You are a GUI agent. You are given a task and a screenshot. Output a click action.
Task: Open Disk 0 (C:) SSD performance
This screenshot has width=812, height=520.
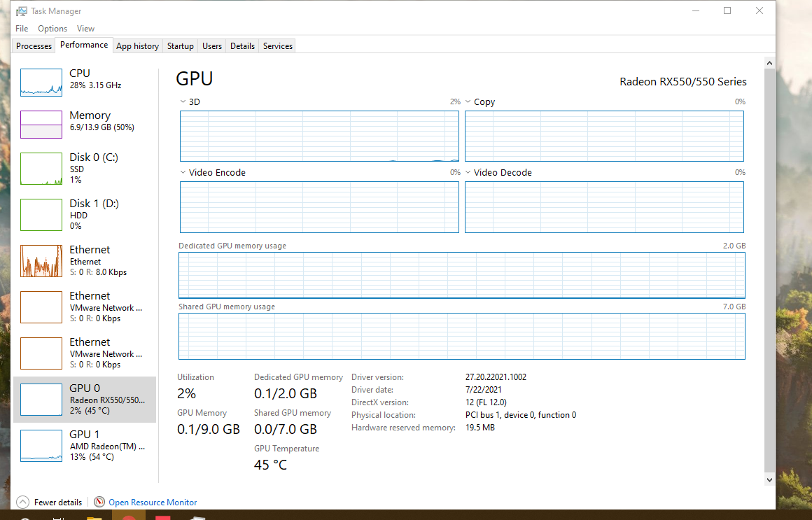[85, 169]
